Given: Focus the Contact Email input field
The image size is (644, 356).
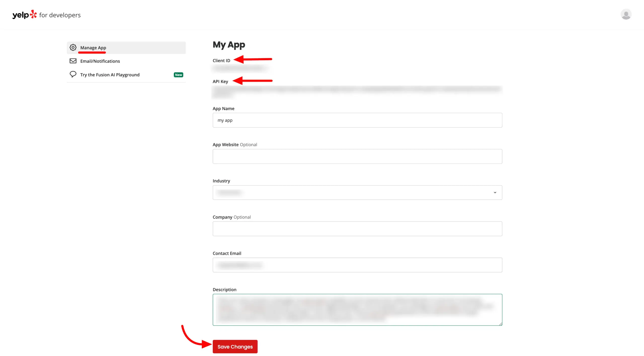Looking at the screenshot, I should click(x=357, y=265).
